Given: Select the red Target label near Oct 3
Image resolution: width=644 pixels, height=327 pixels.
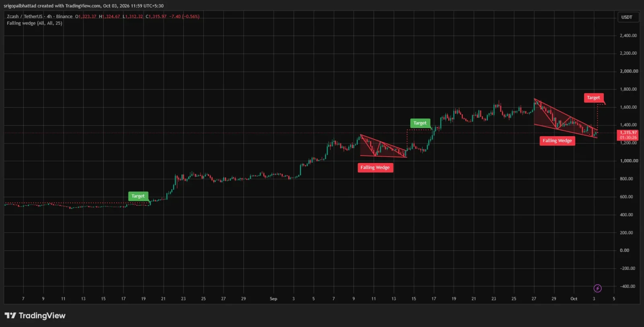Looking at the screenshot, I should (593, 98).
